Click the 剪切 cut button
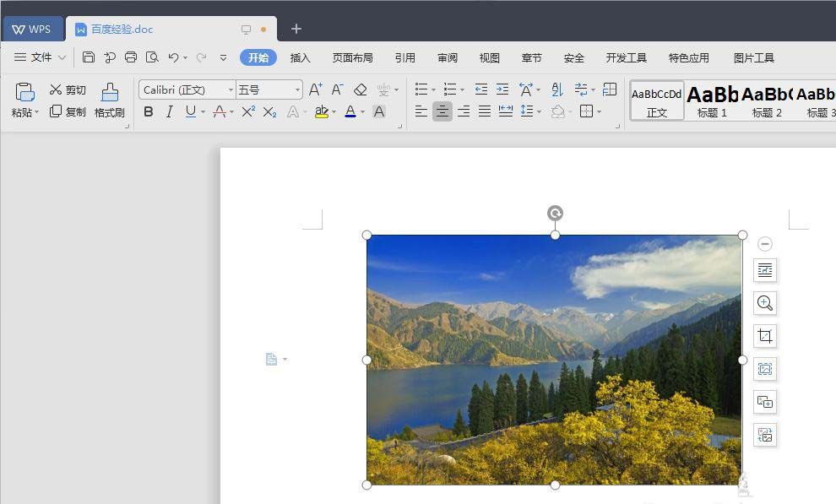This screenshot has height=504, width=836. (x=68, y=89)
